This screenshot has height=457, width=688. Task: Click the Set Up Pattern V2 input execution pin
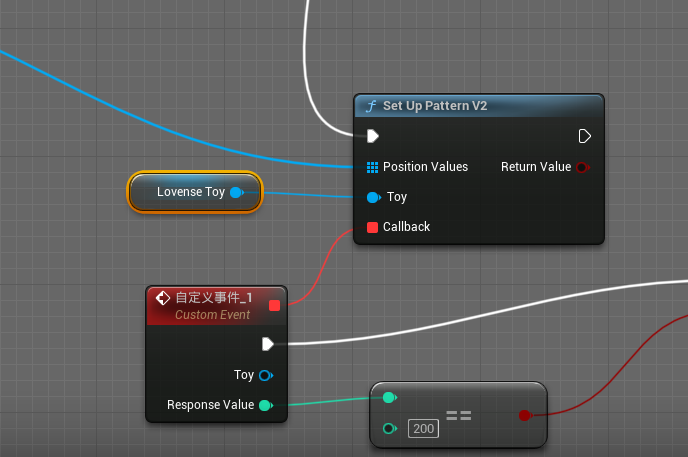pos(372,136)
